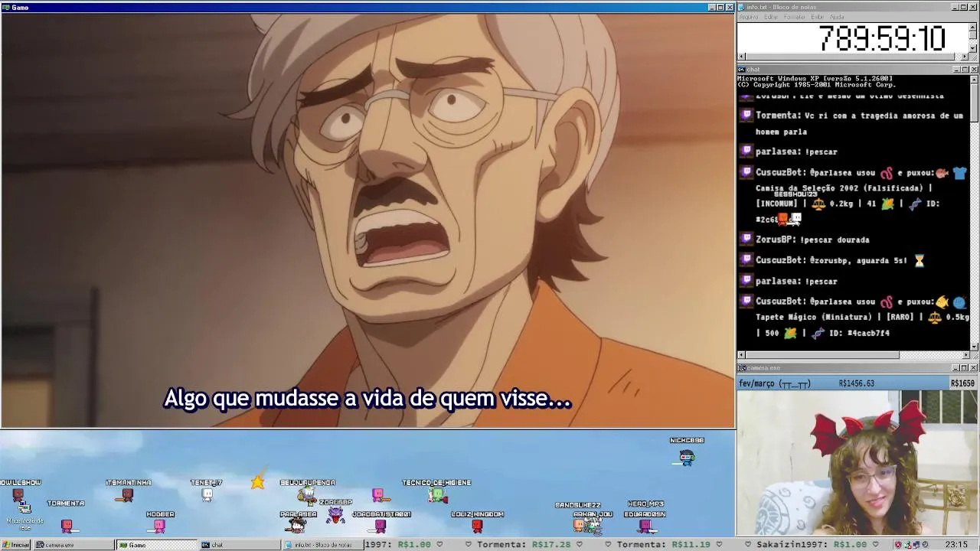The width and height of the screenshot is (980, 551).
Task: Click the 789:59:10 timer text
Action: (882, 38)
